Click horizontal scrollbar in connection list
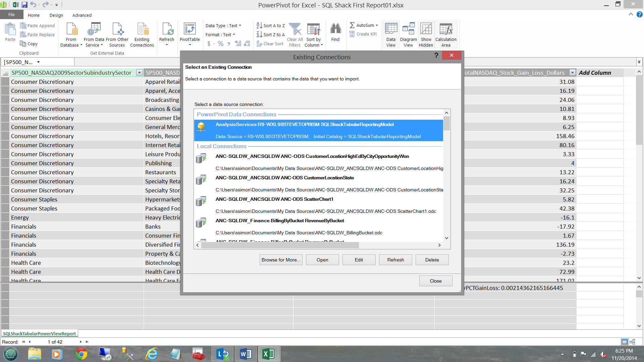 click(x=280, y=245)
